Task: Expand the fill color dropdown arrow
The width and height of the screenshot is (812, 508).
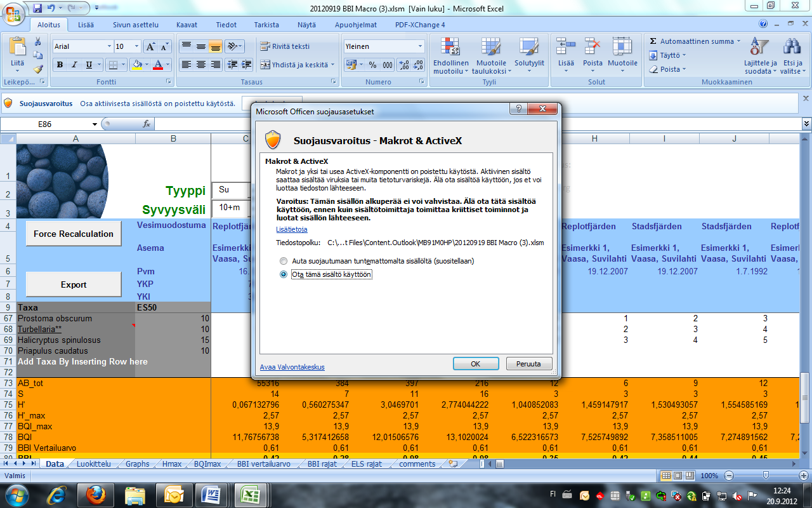Action: point(147,65)
